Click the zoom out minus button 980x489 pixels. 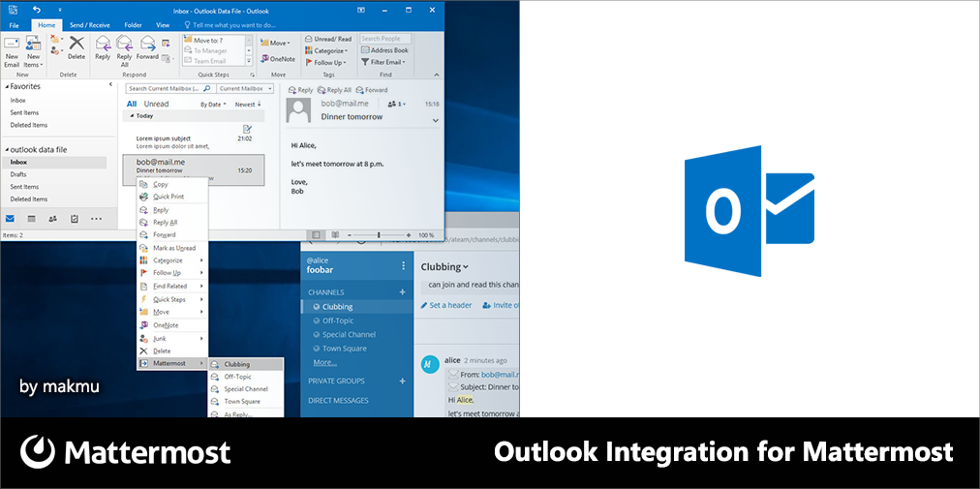(x=350, y=235)
